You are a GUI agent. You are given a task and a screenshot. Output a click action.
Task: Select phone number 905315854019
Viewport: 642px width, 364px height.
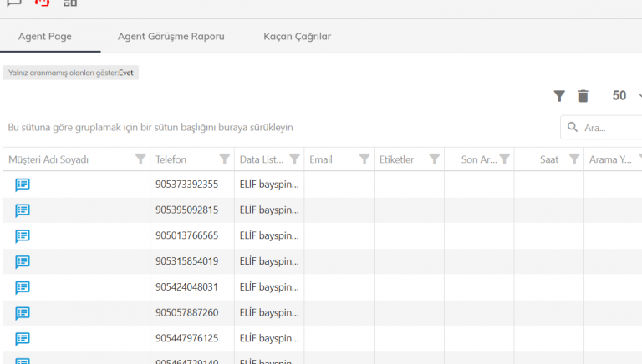(x=186, y=261)
